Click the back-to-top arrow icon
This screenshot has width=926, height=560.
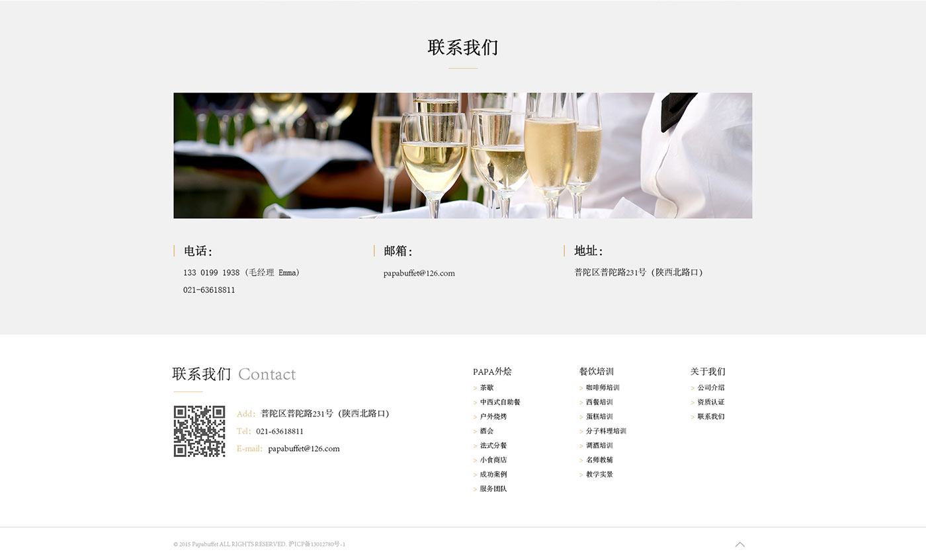(739, 544)
